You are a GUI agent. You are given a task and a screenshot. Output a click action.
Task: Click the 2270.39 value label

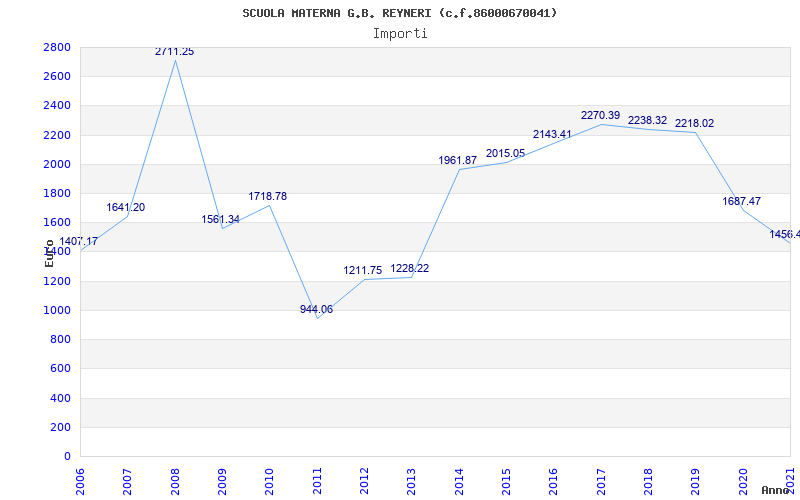click(x=601, y=116)
